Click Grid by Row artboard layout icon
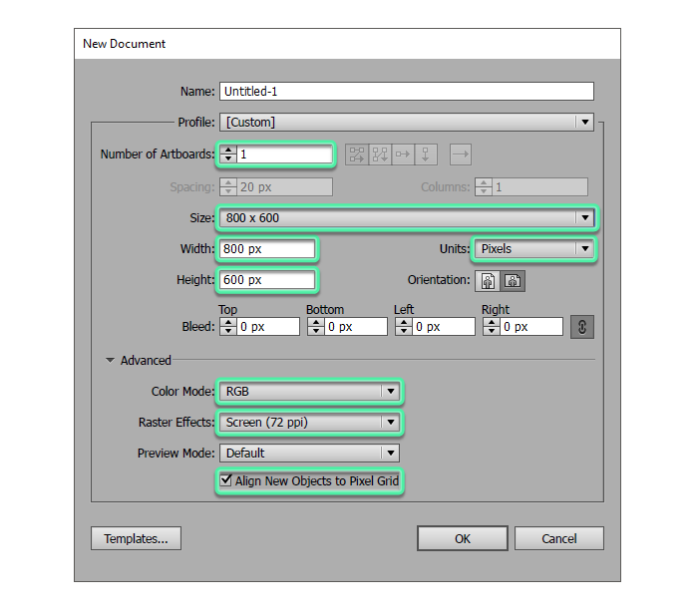Screen dimensions: 698x616 (x=356, y=154)
